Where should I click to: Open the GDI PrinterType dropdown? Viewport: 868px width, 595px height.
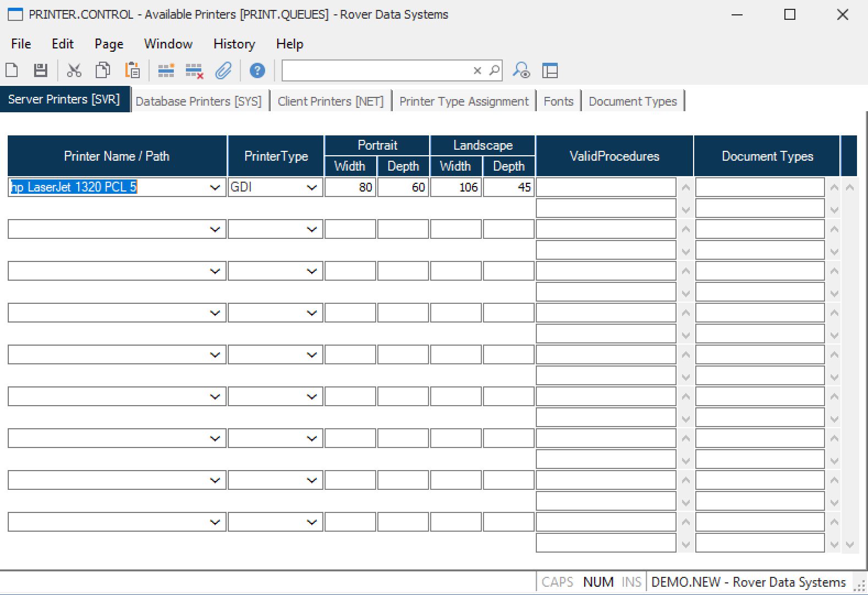click(311, 188)
